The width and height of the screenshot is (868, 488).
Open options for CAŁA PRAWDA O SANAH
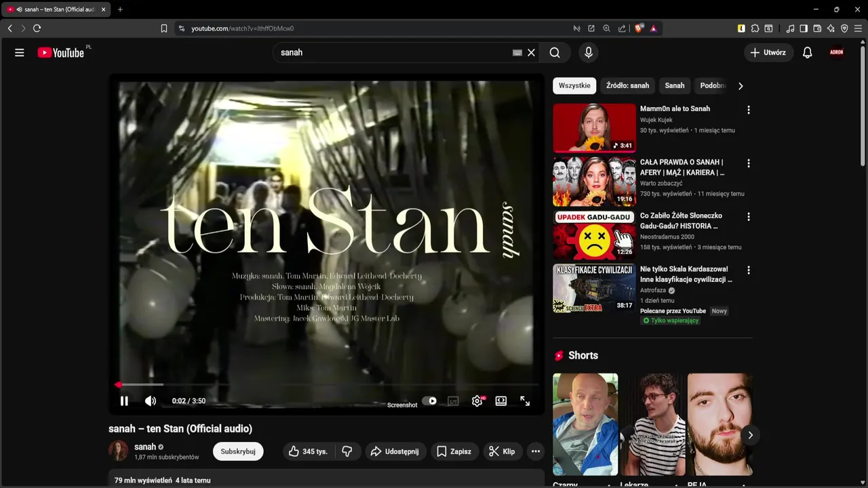749,163
